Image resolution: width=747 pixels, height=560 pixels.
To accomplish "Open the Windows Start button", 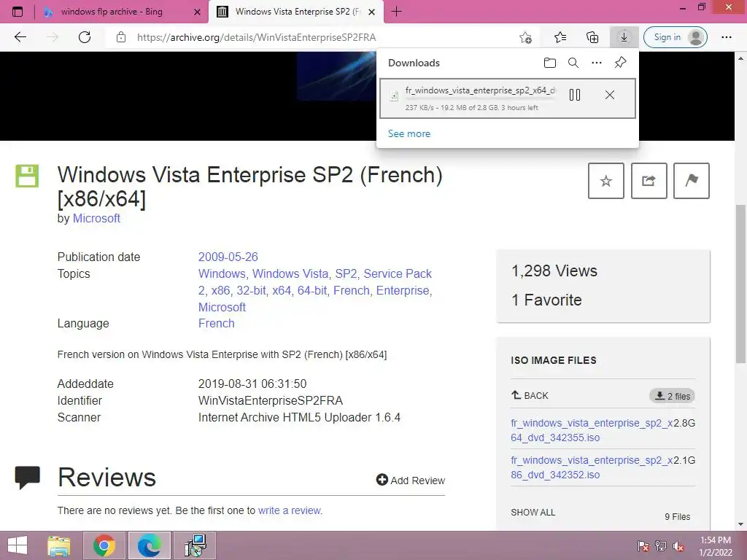I will click(18, 545).
